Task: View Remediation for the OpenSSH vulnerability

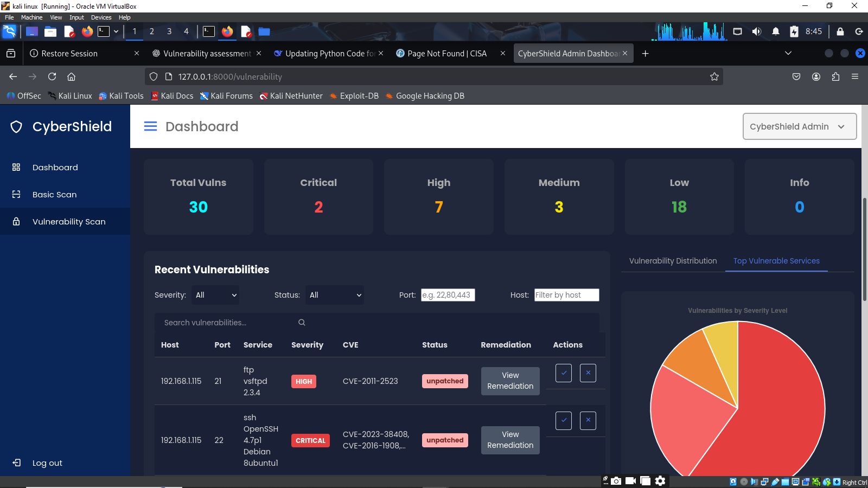Action: coord(510,440)
